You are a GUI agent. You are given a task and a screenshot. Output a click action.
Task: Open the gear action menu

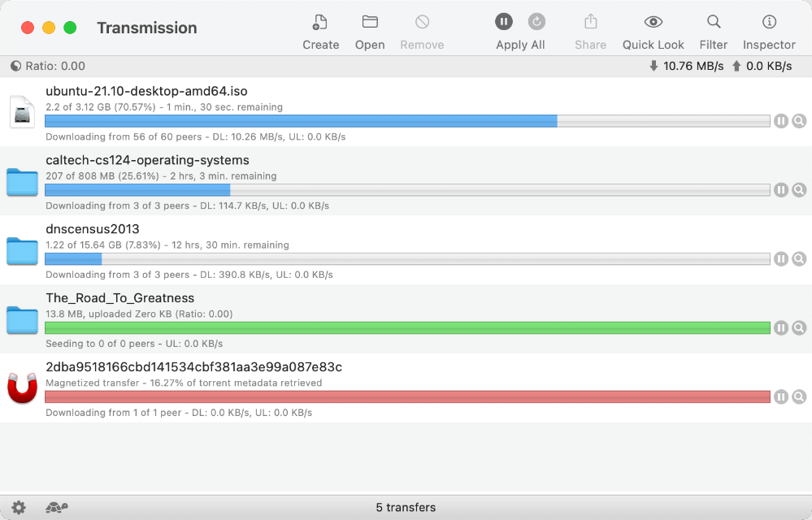point(19,507)
